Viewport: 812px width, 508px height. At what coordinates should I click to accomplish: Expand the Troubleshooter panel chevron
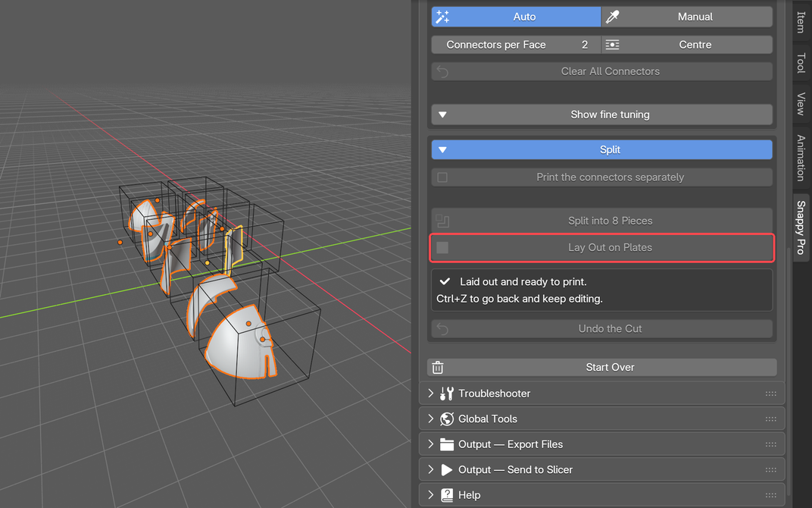point(431,394)
